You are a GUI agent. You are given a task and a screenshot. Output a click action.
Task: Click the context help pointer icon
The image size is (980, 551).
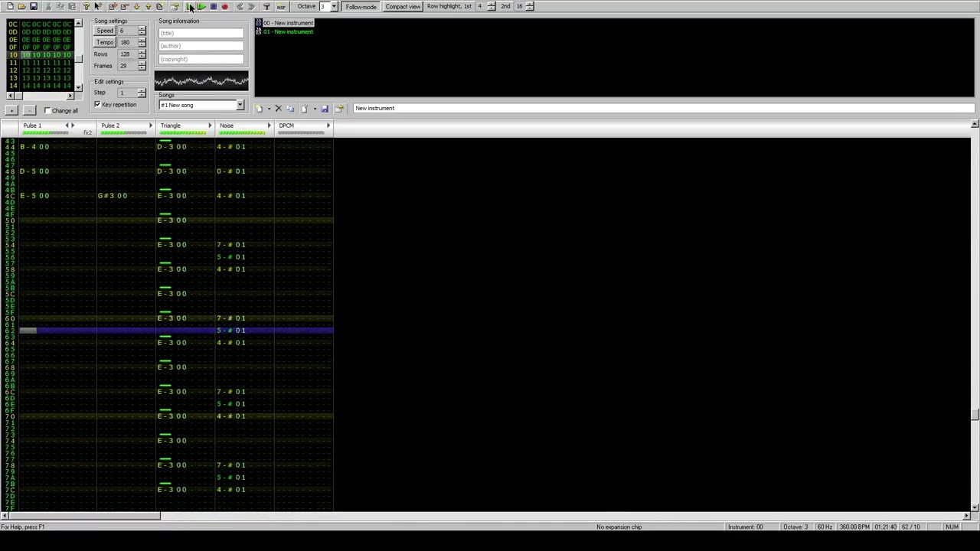[98, 6]
